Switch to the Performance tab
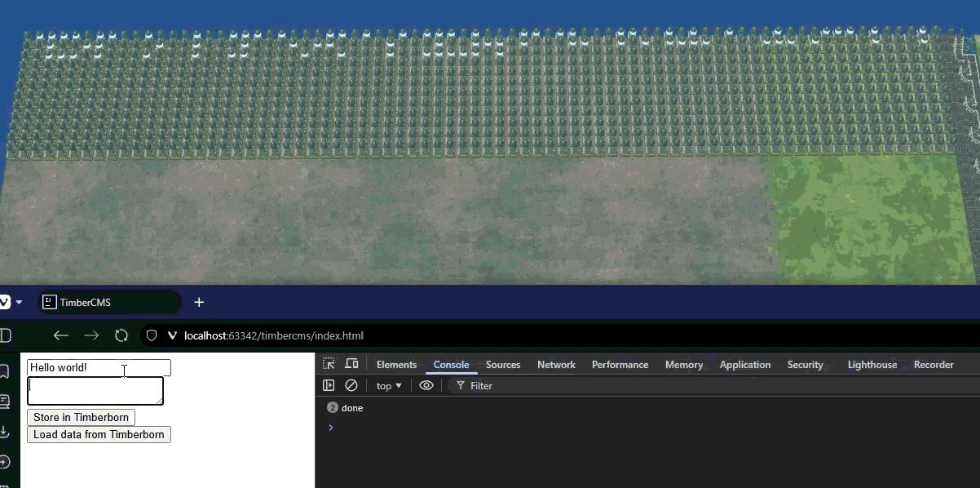The height and width of the screenshot is (488, 980). point(620,365)
